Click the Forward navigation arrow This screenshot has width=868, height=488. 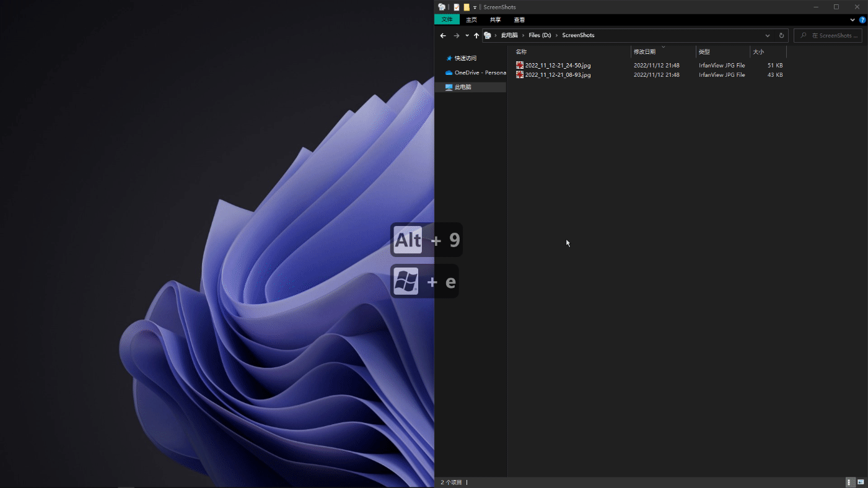457,35
